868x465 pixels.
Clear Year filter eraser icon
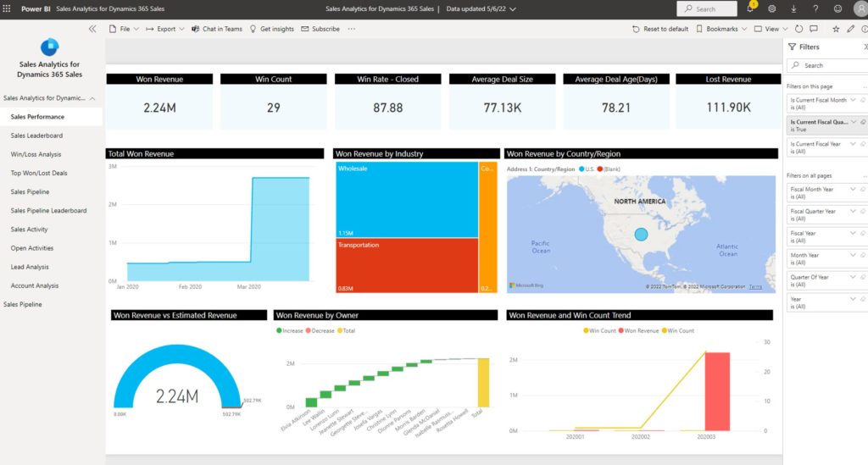(x=863, y=299)
